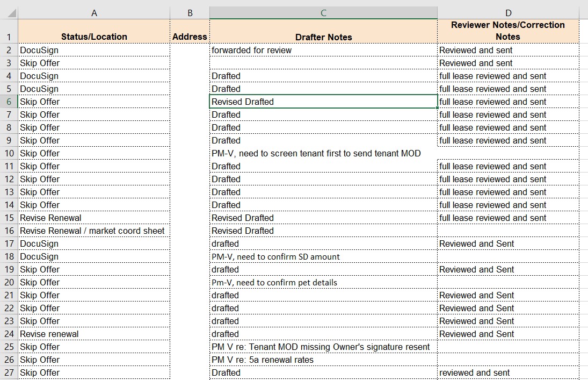The height and width of the screenshot is (380, 588).
Task: Select 'Revise Renewal' cell in row 15
Action: (x=94, y=218)
